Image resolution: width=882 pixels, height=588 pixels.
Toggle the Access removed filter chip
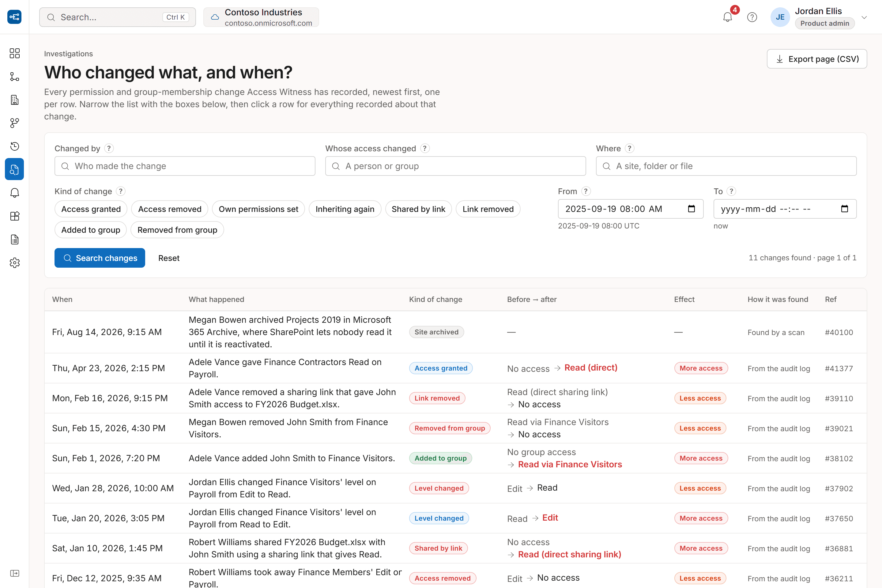coord(169,209)
